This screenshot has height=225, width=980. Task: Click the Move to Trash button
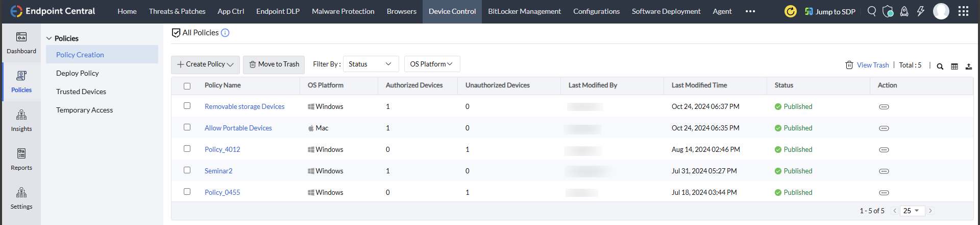click(x=274, y=64)
